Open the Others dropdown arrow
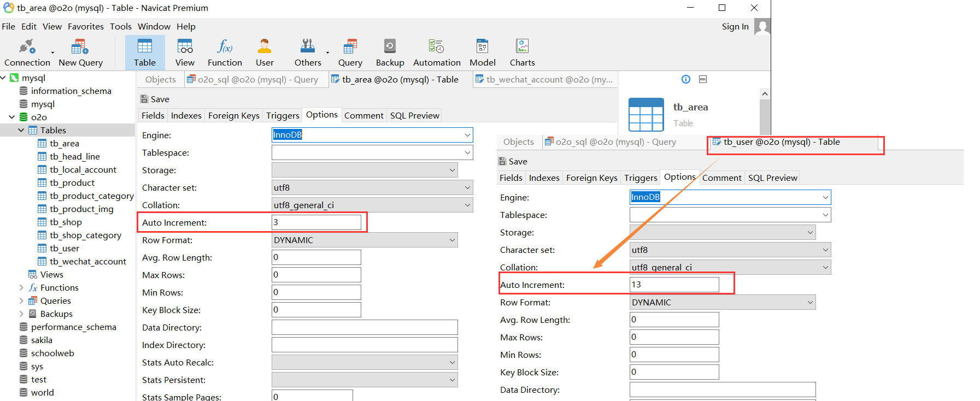 [x=328, y=52]
